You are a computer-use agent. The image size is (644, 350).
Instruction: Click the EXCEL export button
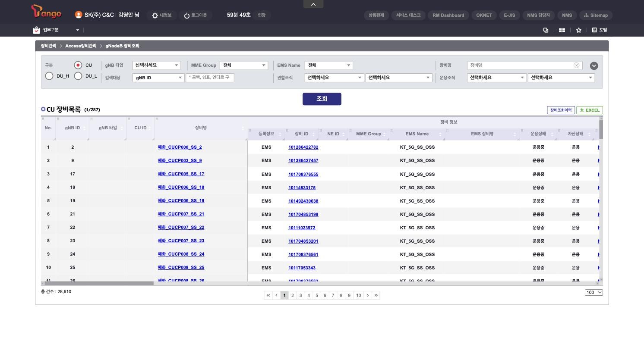click(590, 110)
